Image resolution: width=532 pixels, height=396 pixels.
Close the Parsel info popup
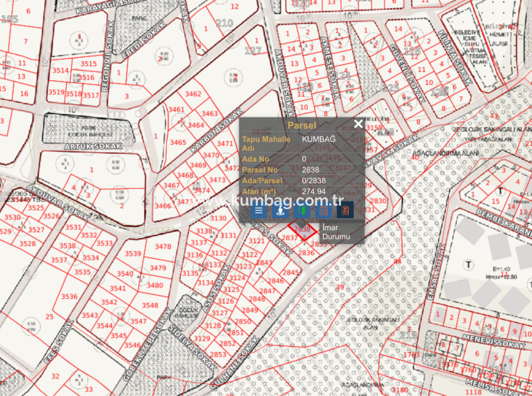pyautogui.click(x=358, y=124)
